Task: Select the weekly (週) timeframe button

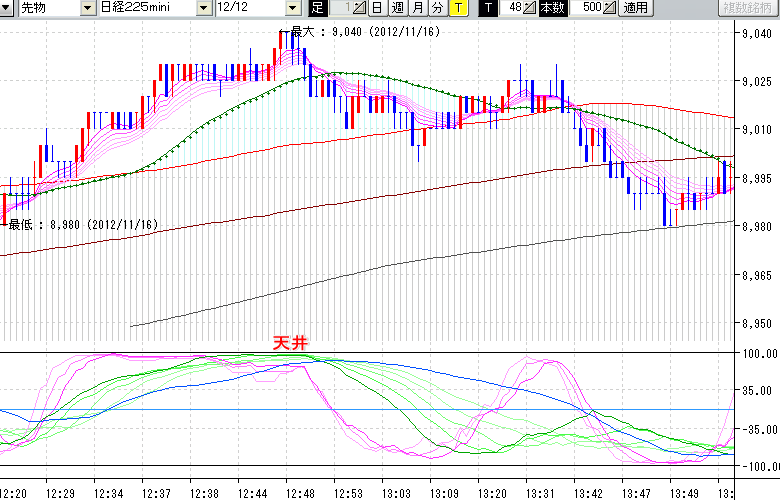Action: pos(397,8)
